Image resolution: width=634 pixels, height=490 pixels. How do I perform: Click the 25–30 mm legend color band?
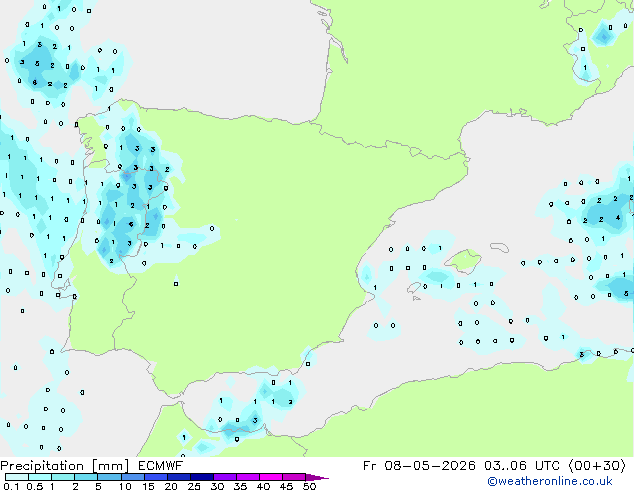click(x=201, y=477)
